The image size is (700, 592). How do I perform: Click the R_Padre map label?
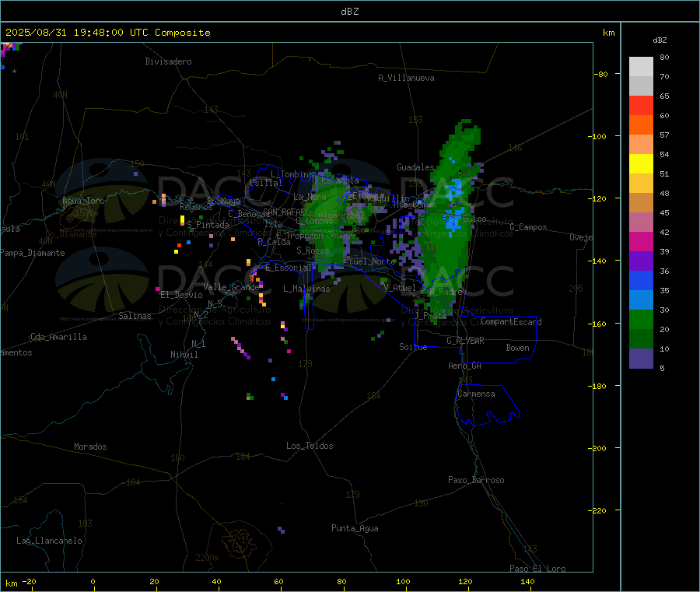click(446, 292)
